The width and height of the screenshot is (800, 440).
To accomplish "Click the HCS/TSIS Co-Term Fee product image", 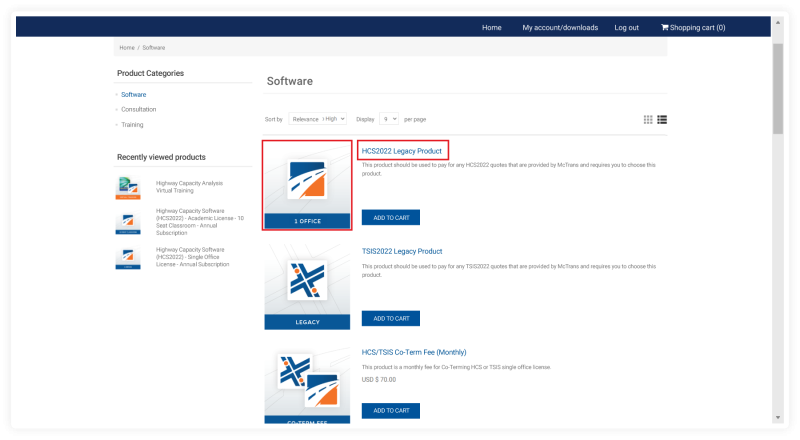I will tap(307, 385).
